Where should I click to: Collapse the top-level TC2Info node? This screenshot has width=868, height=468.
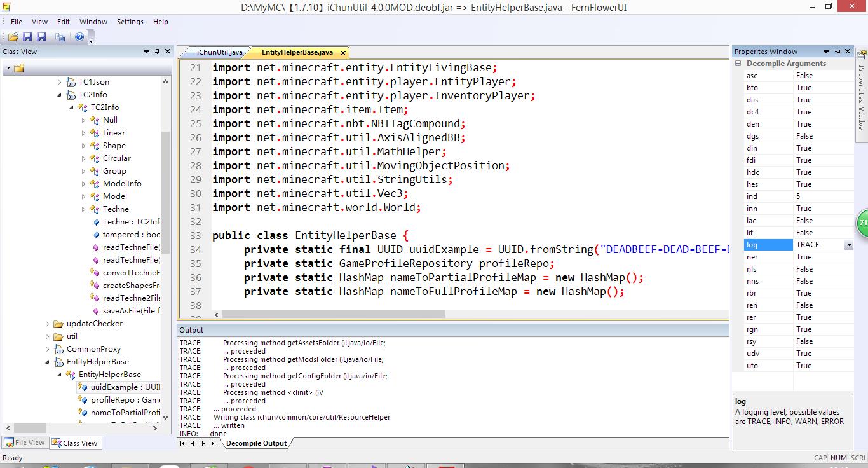[60, 95]
